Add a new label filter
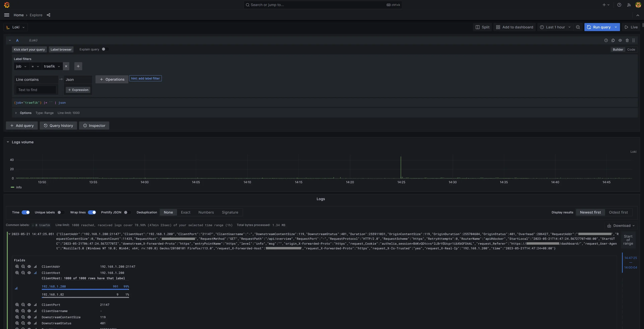This screenshot has width=644, height=329. point(78,66)
